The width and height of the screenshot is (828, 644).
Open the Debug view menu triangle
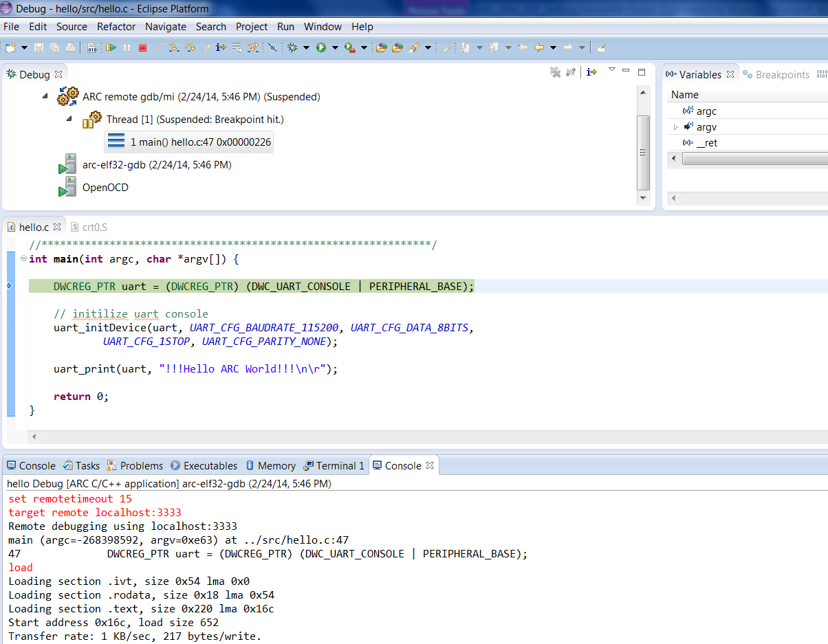611,70
